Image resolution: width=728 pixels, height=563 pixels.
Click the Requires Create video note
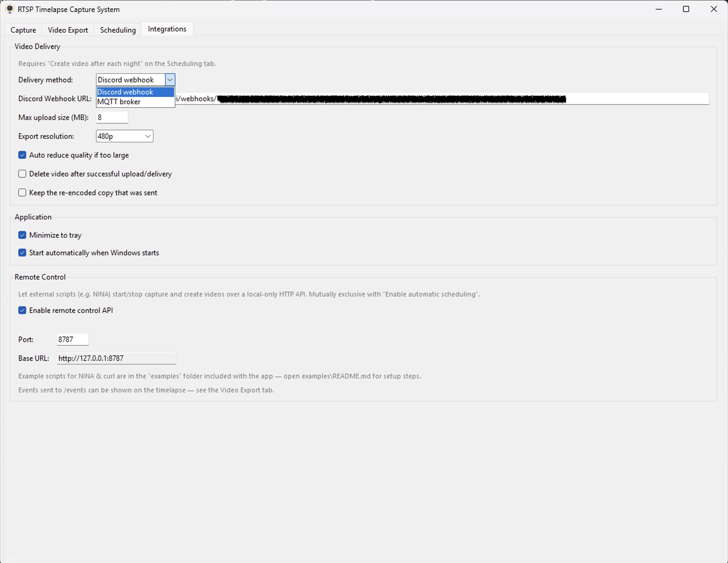pos(117,64)
